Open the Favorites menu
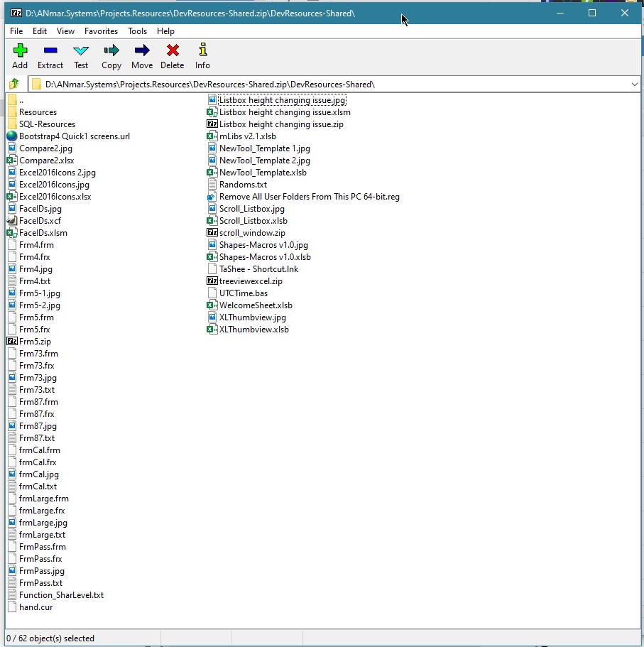 coord(101,31)
